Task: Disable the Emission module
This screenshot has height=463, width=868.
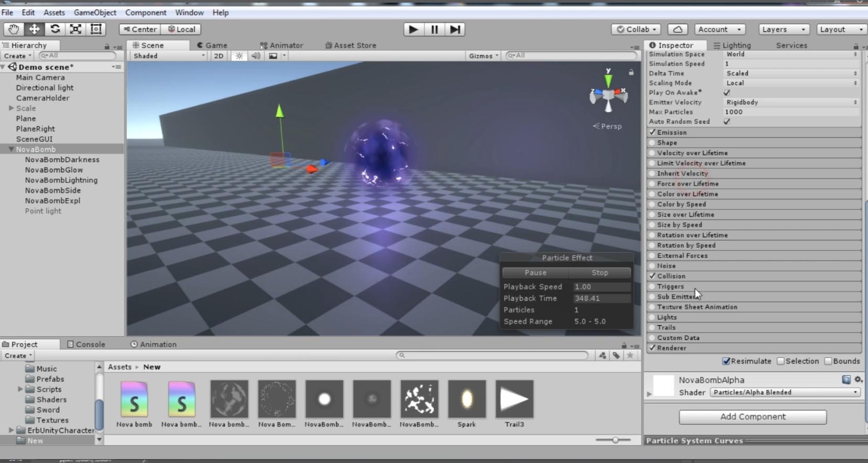Action: (653, 133)
